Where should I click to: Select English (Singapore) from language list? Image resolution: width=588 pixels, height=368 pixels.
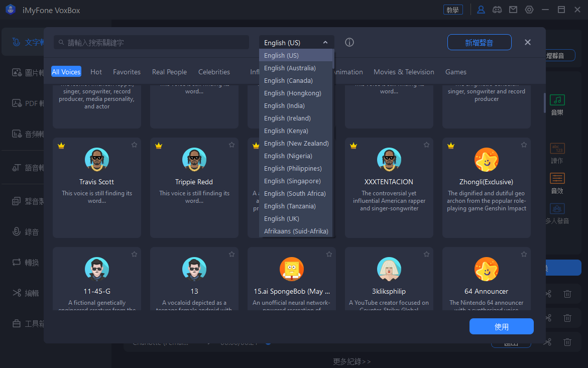[295, 181]
